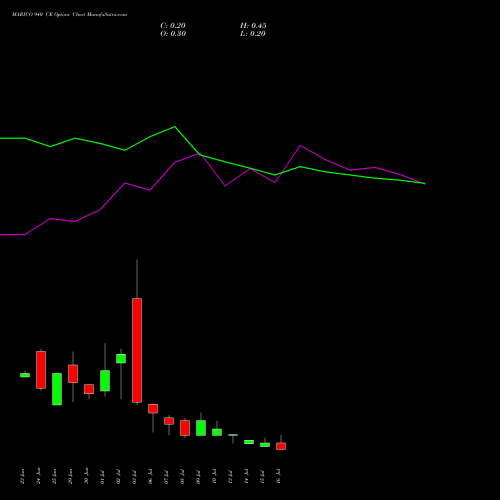The image size is (500, 500).
Task: Click the tallest red candlestick
Action: pos(137,350)
